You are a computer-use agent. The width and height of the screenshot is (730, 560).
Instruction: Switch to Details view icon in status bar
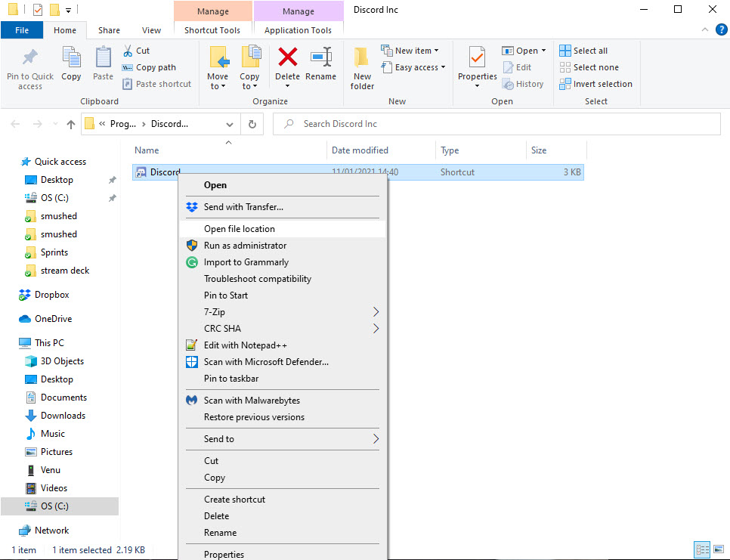(702, 549)
